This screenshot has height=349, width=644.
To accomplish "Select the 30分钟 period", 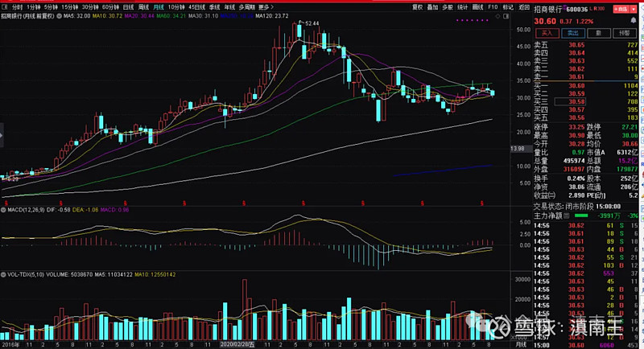I will 90,7.
